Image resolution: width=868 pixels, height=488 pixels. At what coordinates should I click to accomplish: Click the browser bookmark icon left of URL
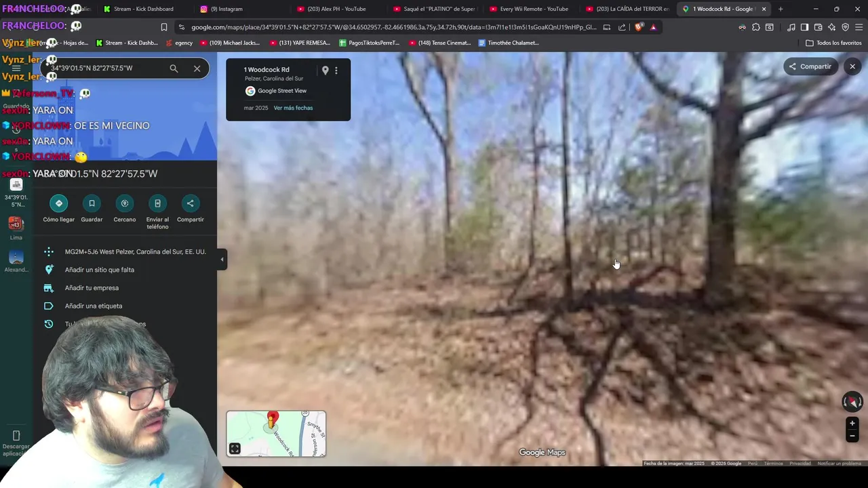pos(164,27)
